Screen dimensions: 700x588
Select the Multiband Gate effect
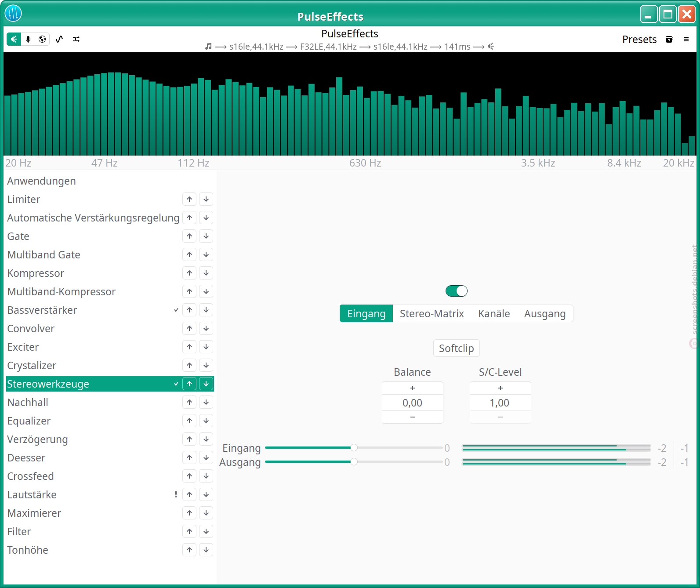110,254
